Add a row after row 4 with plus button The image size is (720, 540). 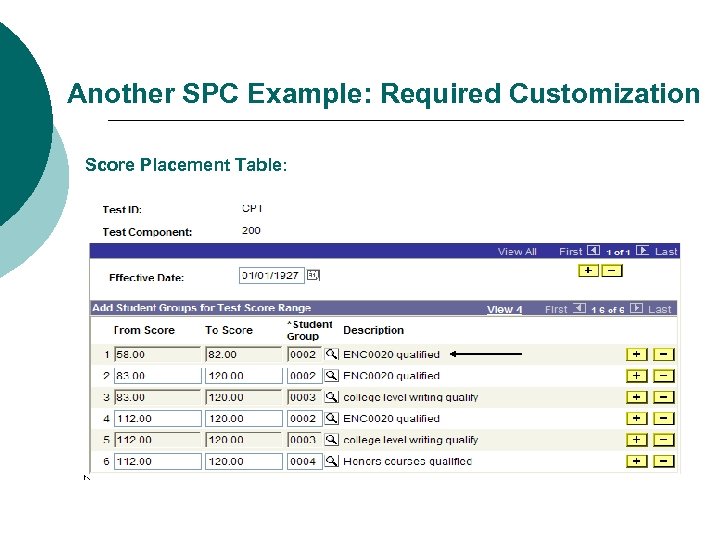coord(636,418)
